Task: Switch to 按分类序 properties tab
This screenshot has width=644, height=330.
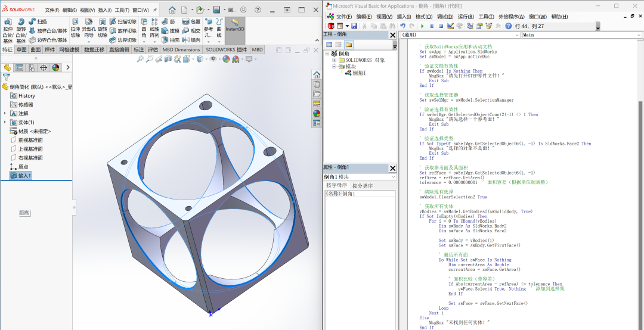Action: pyautogui.click(x=363, y=185)
